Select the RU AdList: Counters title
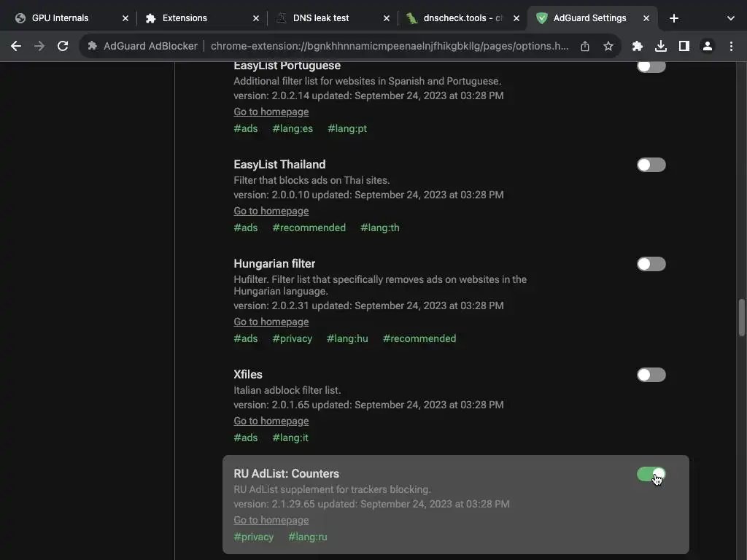 pyautogui.click(x=286, y=473)
